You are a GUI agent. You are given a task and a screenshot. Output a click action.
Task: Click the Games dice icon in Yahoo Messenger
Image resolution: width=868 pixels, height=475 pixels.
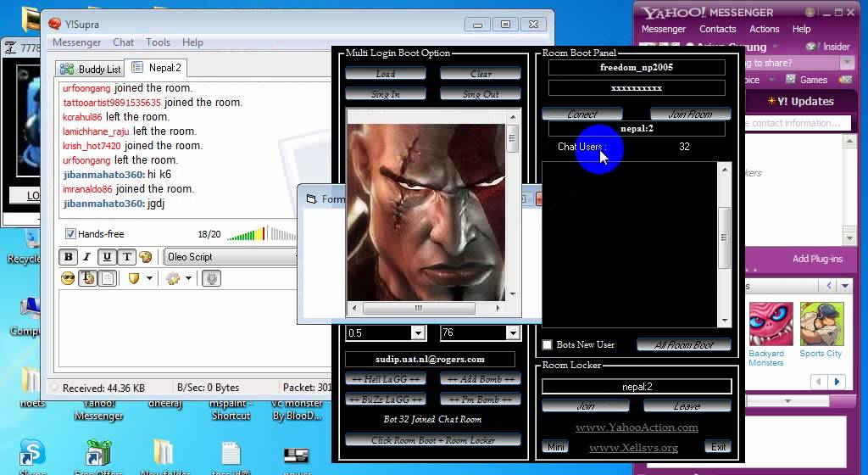coord(791,79)
